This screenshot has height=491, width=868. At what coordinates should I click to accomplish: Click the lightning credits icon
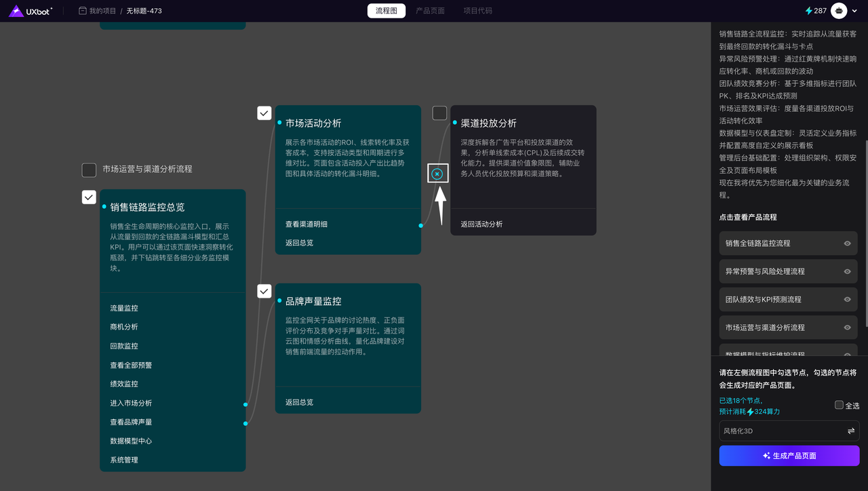tap(808, 11)
